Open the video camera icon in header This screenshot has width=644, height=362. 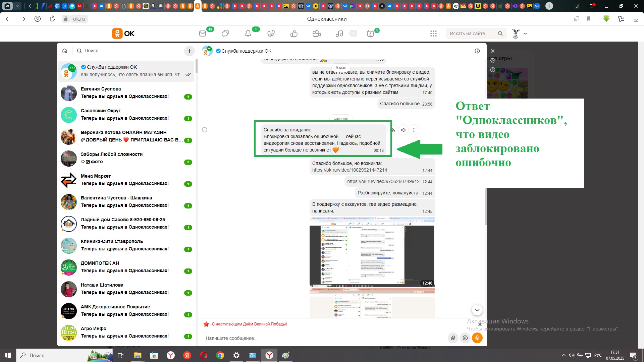[x=317, y=34]
